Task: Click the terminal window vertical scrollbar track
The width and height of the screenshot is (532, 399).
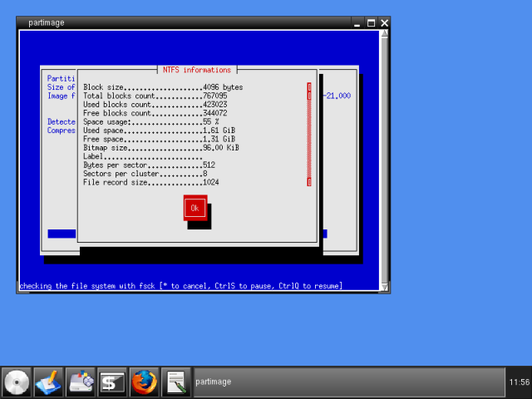Action: coord(384,160)
